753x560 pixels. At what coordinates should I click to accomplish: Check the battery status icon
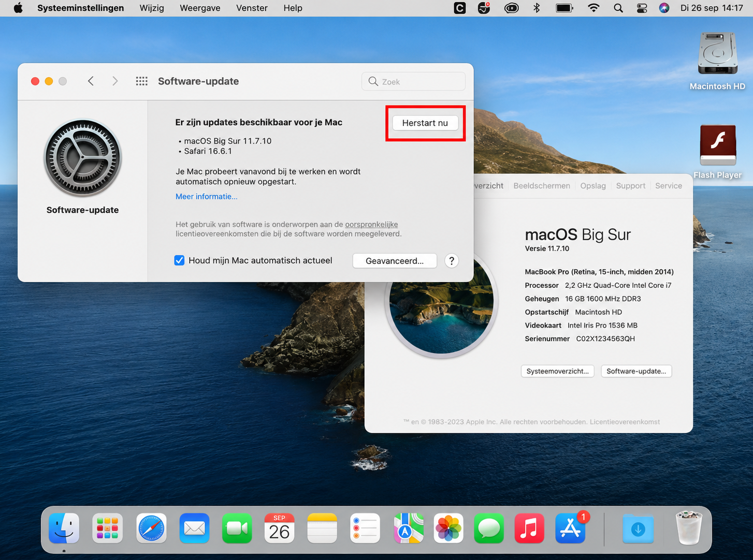564,8
